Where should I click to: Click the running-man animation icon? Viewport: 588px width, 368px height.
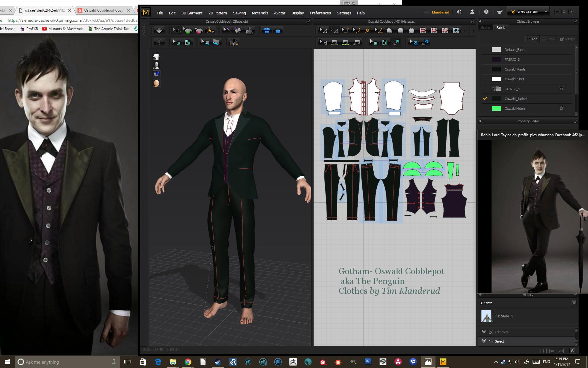tap(159, 42)
